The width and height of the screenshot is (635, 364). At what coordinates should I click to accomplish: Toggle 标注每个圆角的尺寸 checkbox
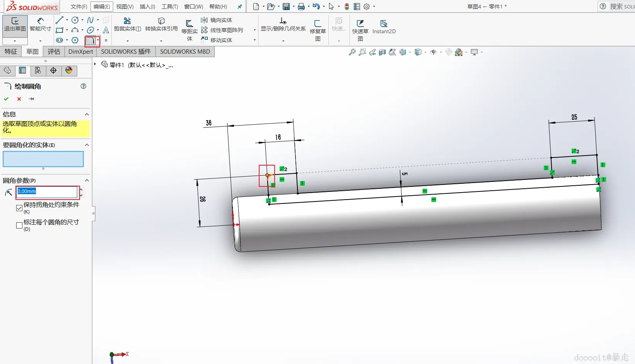19,225
